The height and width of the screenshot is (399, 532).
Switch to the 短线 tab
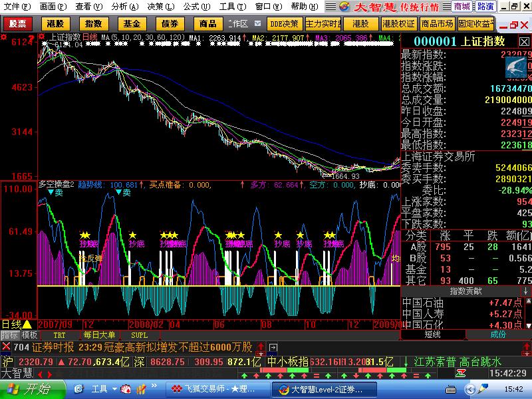pos(433,334)
